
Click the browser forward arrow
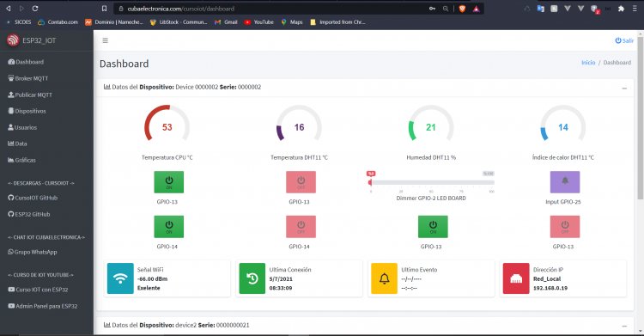pyautogui.click(x=21, y=9)
